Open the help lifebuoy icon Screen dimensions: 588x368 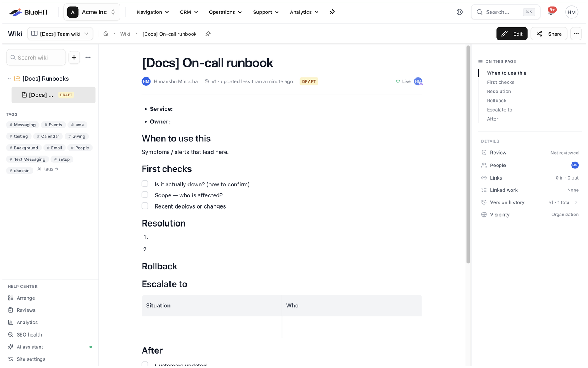point(460,12)
